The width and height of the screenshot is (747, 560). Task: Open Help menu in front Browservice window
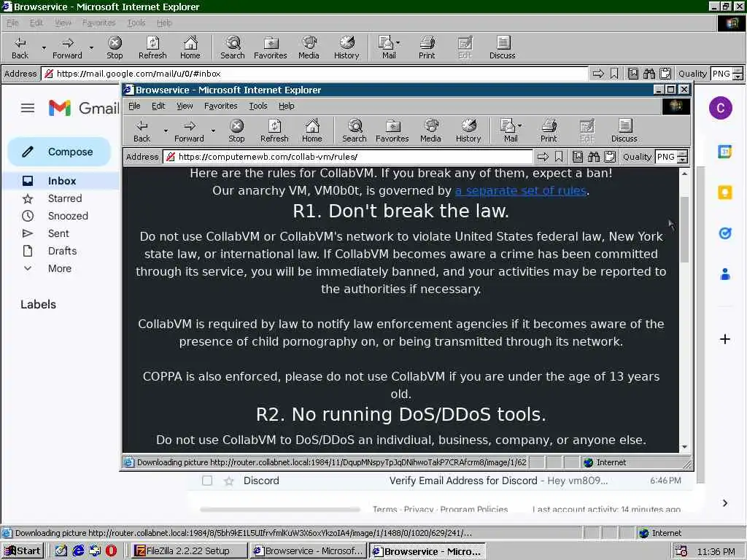[x=286, y=106]
